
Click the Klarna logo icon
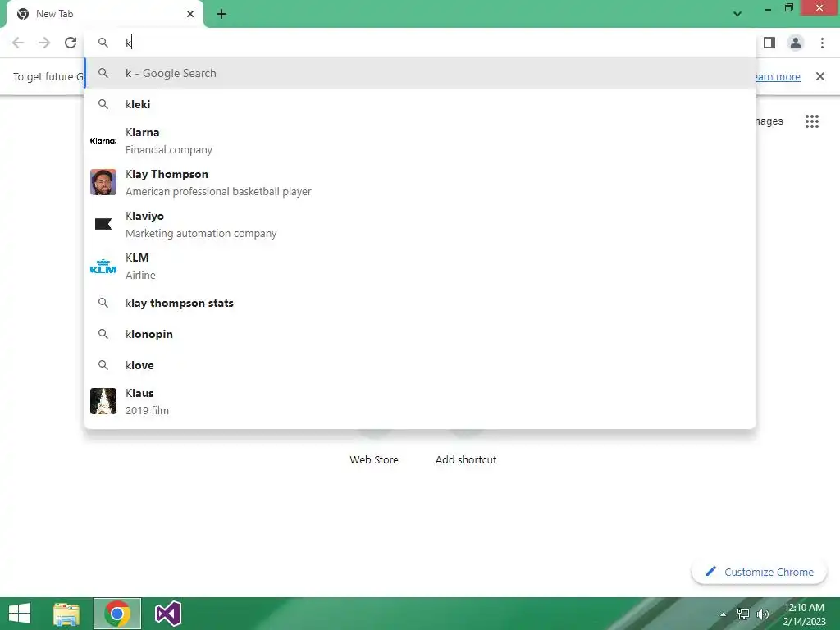(103, 141)
